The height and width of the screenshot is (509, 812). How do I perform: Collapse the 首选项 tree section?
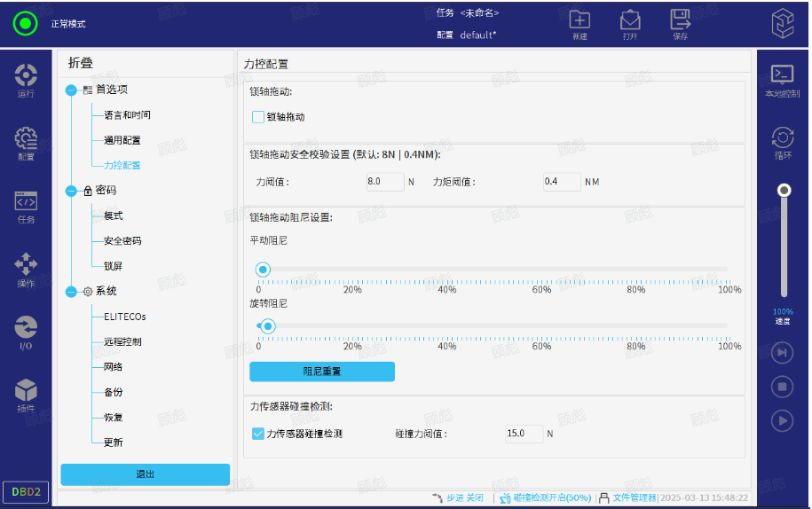coord(71,90)
